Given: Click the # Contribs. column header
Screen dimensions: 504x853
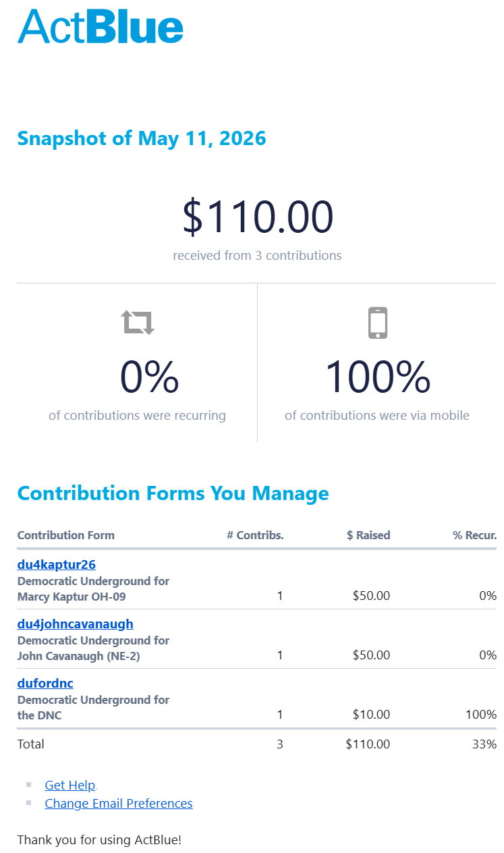Looking at the screenshot, I should coord(255,535).
